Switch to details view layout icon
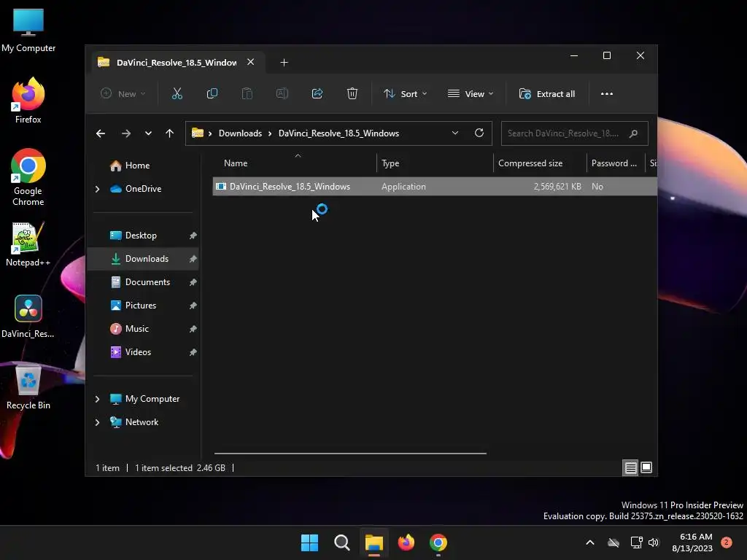747x560 pixels. (630, 468)
